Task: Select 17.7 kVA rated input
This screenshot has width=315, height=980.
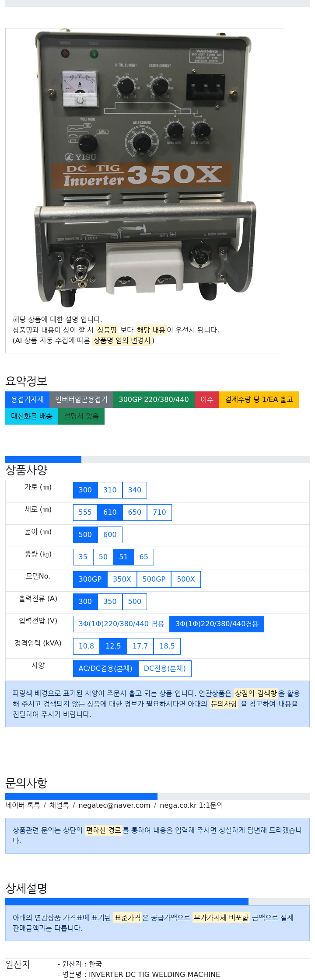Action: tap(140, 646)
